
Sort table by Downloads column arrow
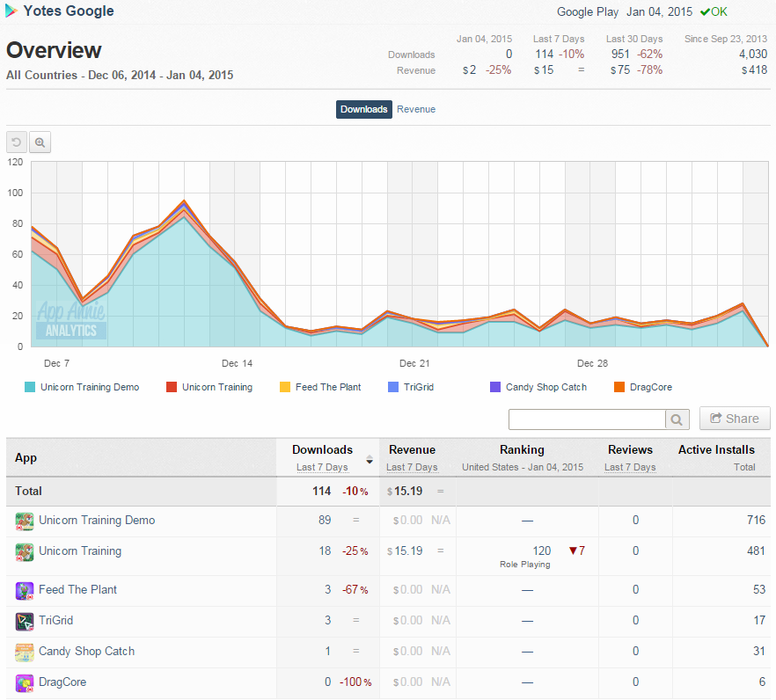pyautogui.click(x=370, y=459)
